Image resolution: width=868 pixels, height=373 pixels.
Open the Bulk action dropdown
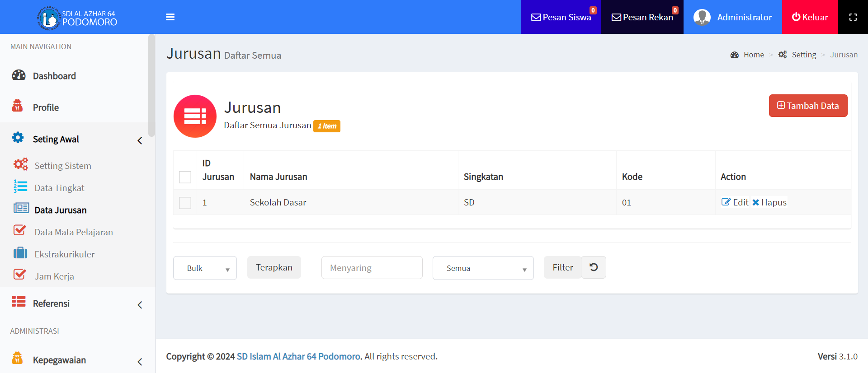click(x=205, y=268)
